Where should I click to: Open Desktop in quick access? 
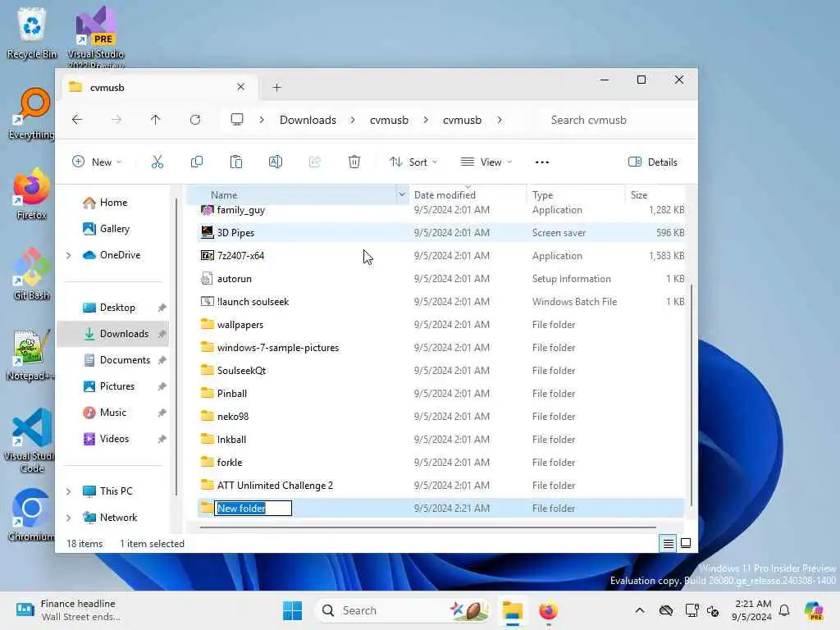tap(117, 308)
